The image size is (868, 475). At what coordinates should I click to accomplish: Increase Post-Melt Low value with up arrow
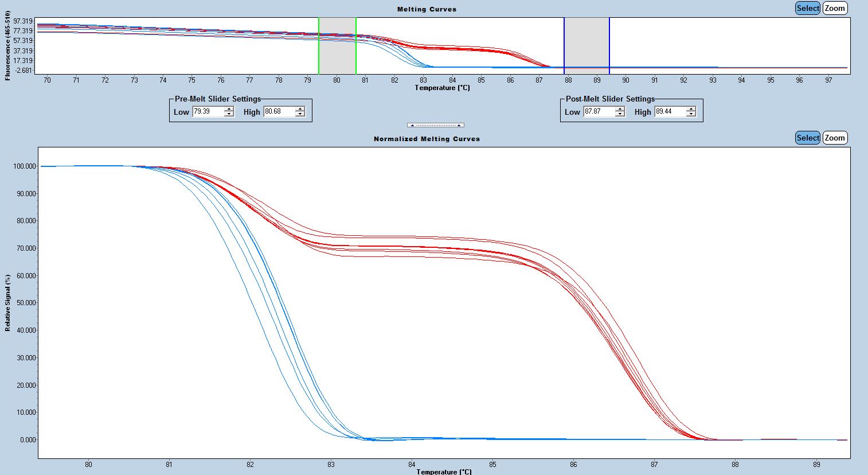point(620,109)
